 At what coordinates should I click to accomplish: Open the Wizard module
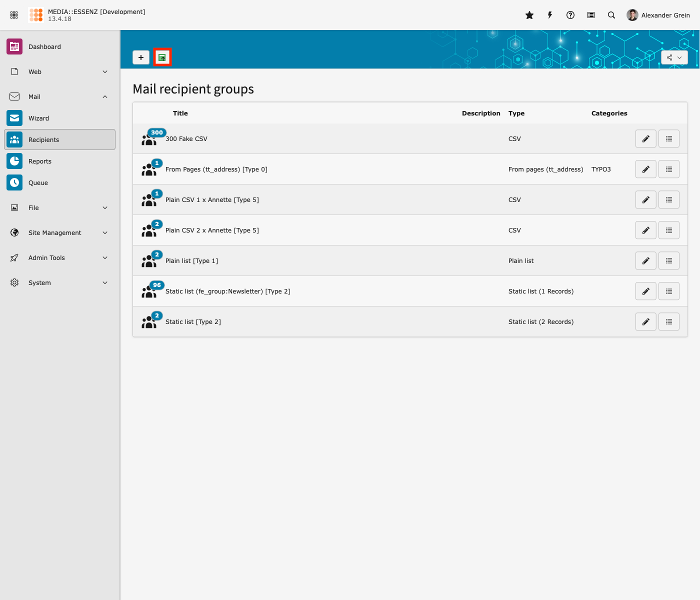coord(38,118)
